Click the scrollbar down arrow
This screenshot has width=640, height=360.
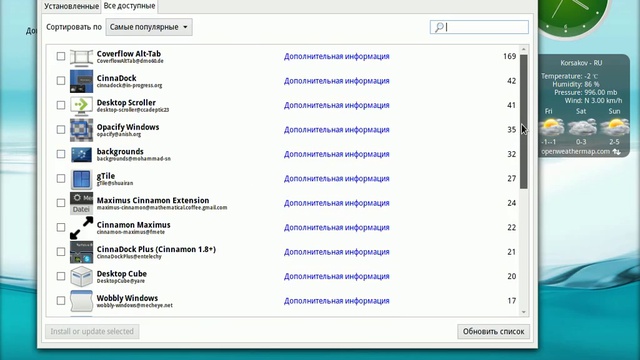pyautogui.click(x=524, y=312)
